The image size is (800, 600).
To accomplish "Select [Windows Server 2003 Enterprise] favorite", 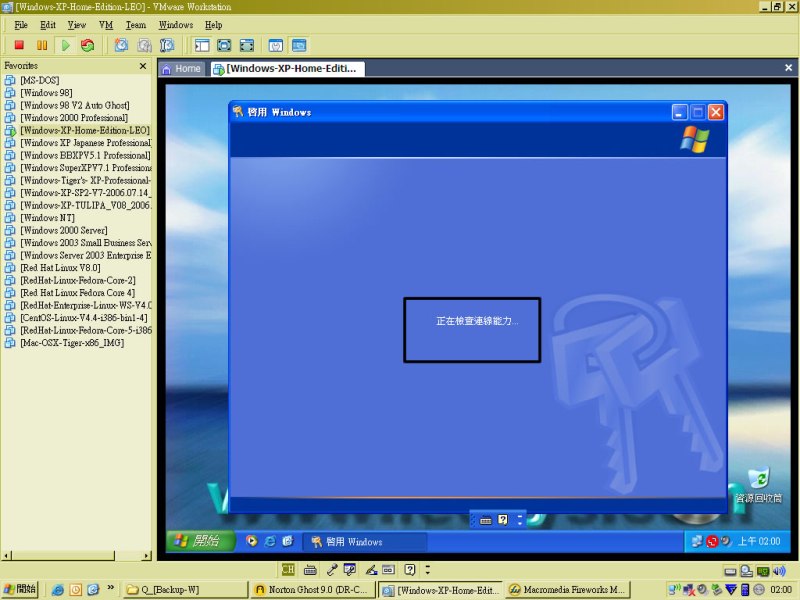I will coord(86,256).
